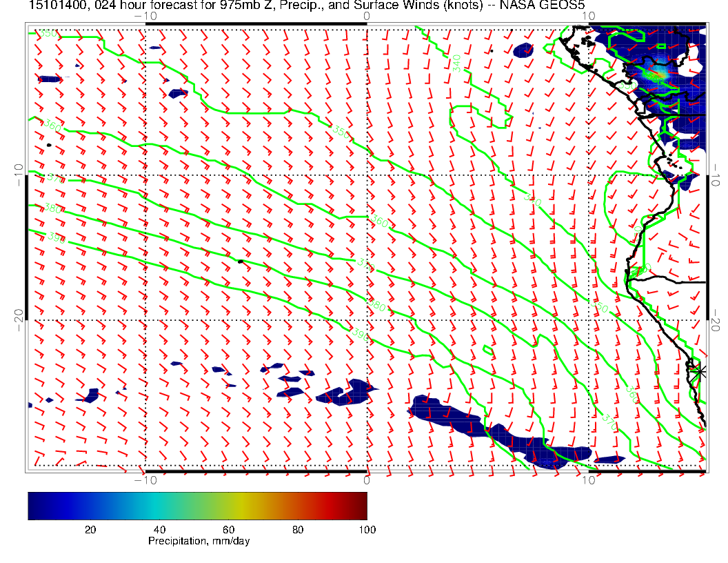
Task: Select the 350 contour label in top-left corner
Action: point(47,34)
